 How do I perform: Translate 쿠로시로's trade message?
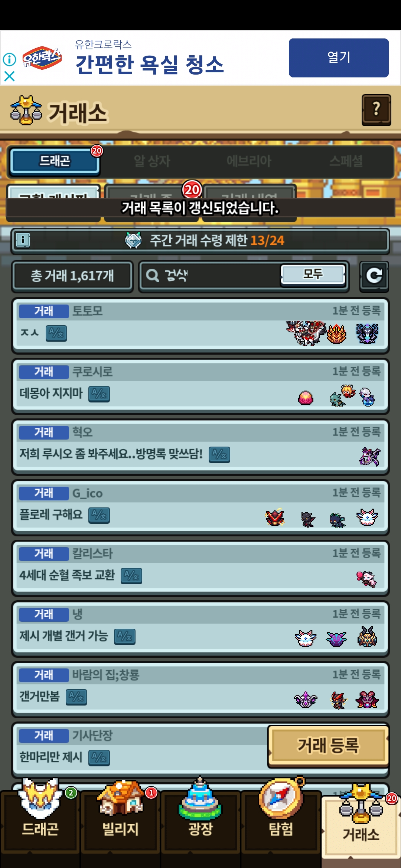pos(99,394)
